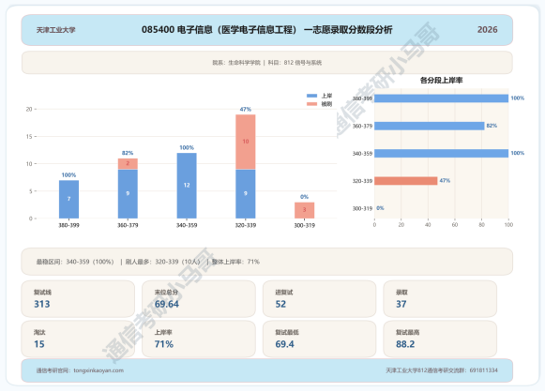Click the 上岸率 chart axis tick 60
Image resolution: width=545 pixels, height=392 pixels.
[x=455, y=225]
